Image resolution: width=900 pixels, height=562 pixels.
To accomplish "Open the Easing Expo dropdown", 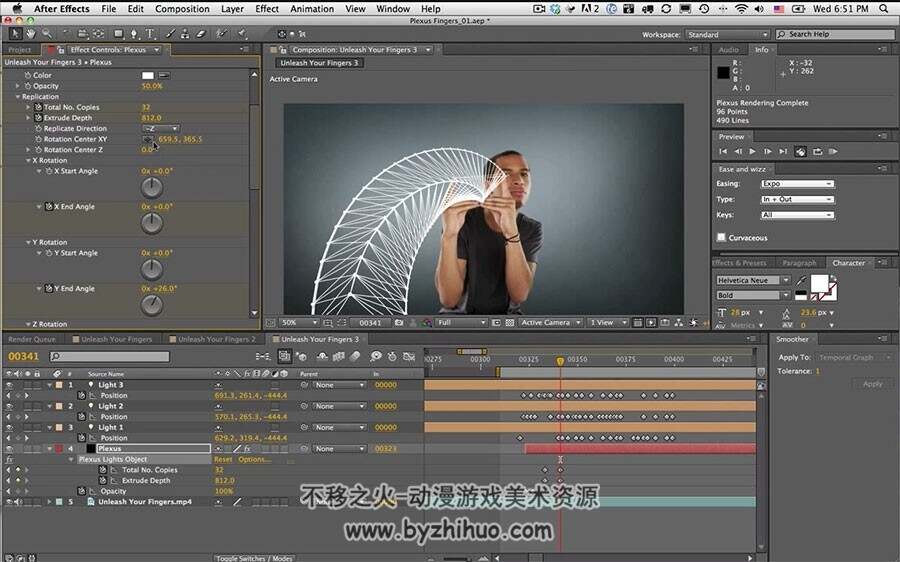I will pyautogui.click(x=797, y=184).
